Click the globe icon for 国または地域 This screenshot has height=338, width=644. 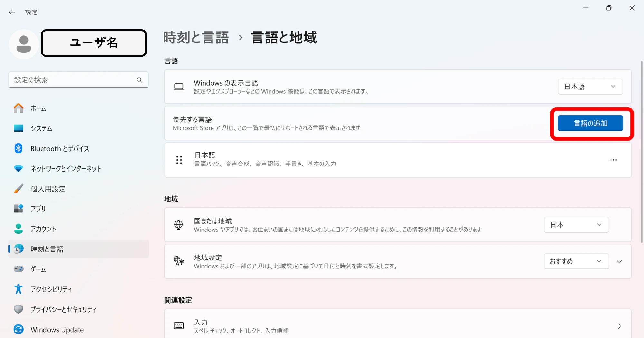coord(178,225)
